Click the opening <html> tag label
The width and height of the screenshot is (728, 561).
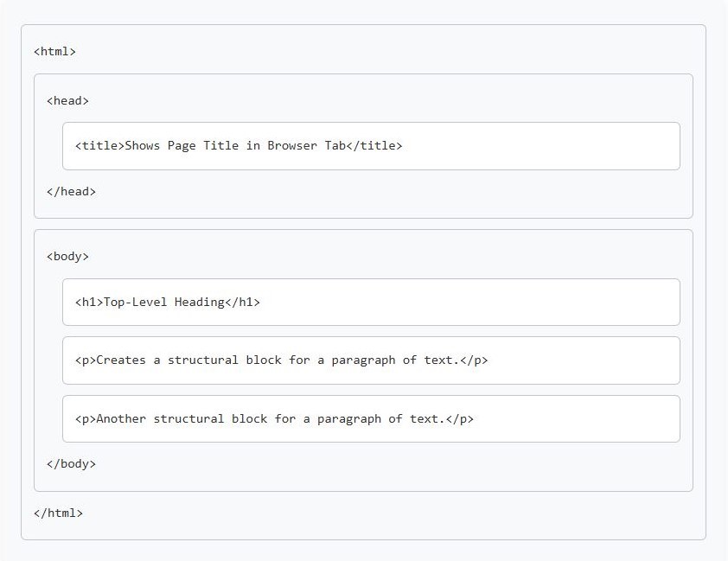[55, 51]
